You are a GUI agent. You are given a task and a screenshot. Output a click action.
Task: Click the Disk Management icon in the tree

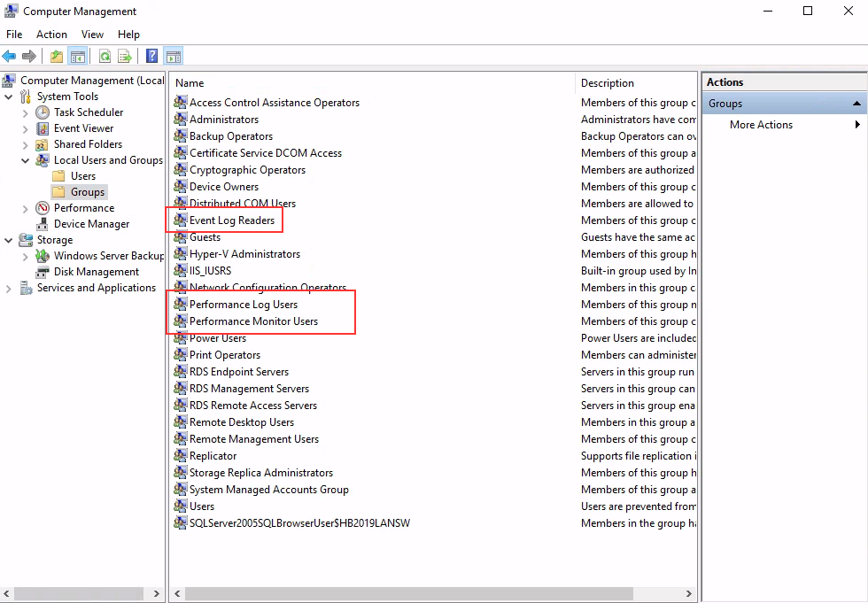point(43,272)
